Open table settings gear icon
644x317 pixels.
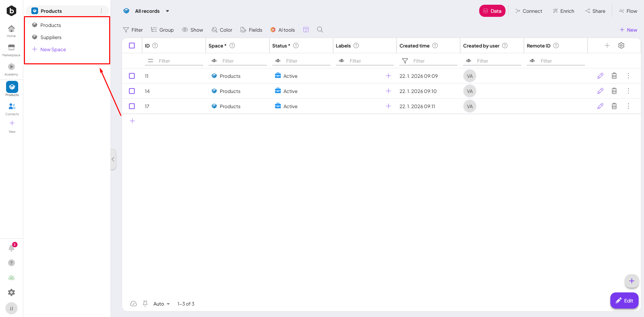pyautogui.click(x=621, y=45)
